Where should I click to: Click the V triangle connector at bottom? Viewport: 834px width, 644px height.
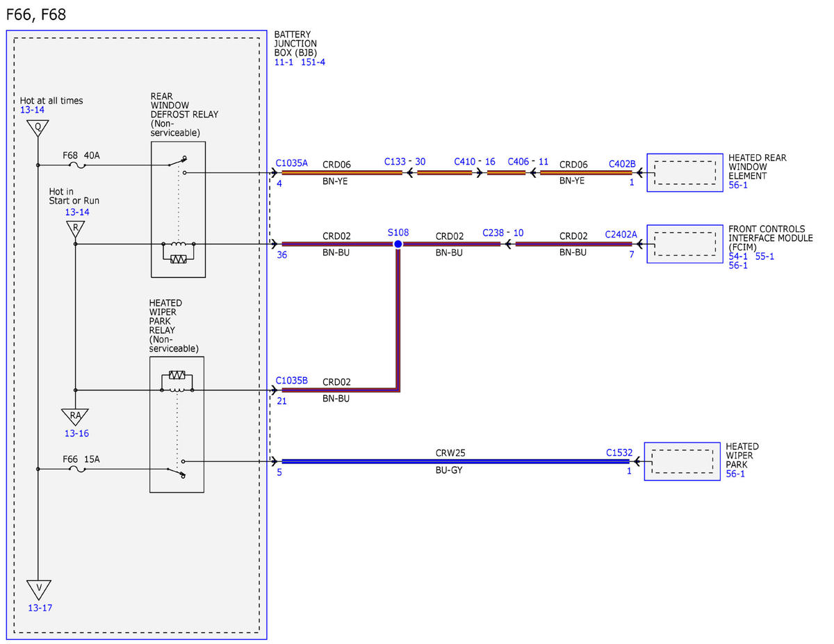(38, 588)
